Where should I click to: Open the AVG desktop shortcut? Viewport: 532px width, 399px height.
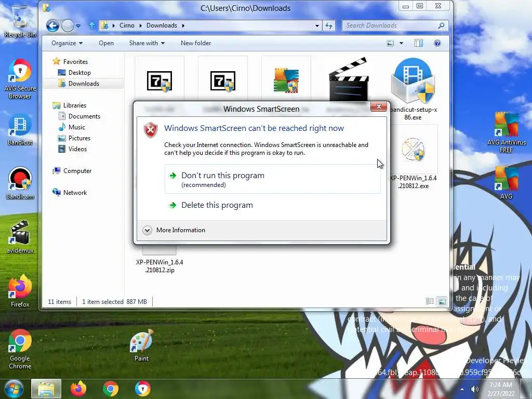506,182
